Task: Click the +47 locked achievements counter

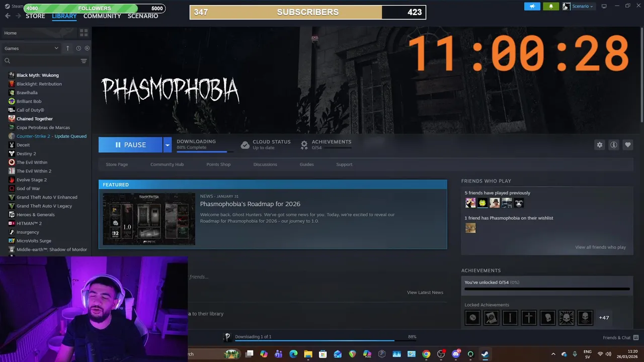Action: click(x=604, y=318)
